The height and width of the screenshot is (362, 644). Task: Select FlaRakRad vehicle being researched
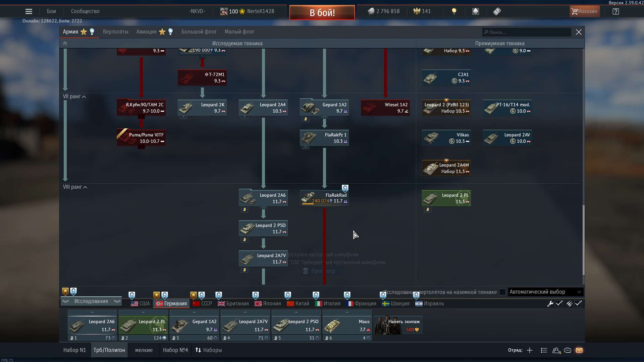click(x=324, y=198)
